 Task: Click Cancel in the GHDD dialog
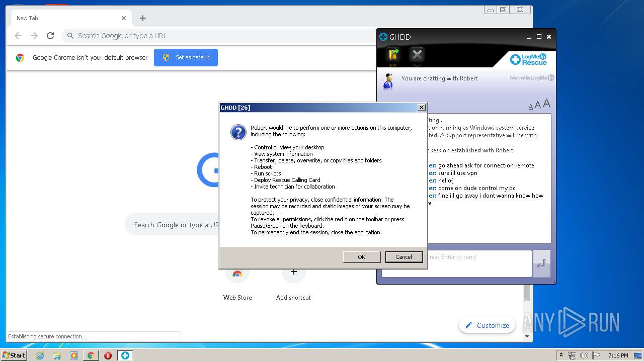point(404,257)
